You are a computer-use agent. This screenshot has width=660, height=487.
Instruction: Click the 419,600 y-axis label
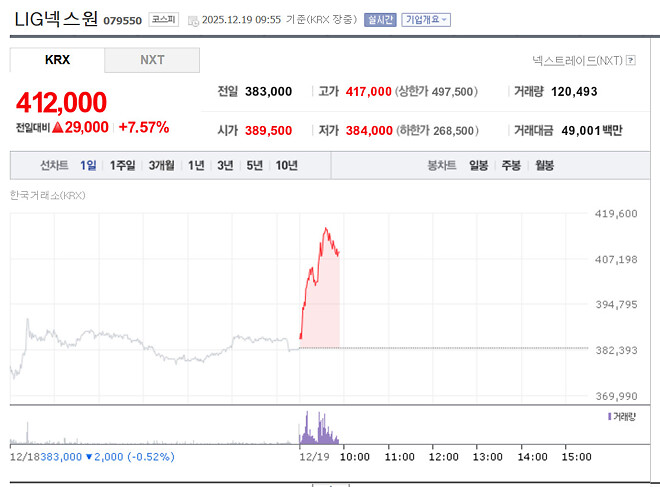click(x=616, y=214)
